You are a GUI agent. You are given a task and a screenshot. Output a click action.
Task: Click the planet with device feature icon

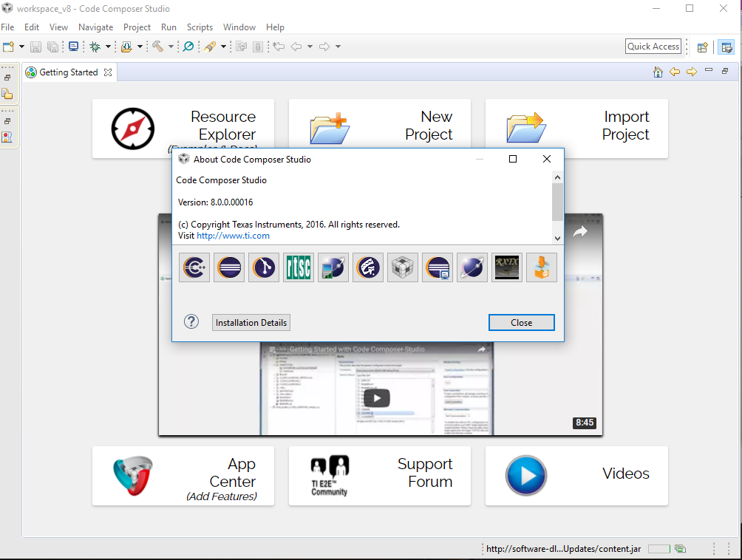(x=333, y=267)
